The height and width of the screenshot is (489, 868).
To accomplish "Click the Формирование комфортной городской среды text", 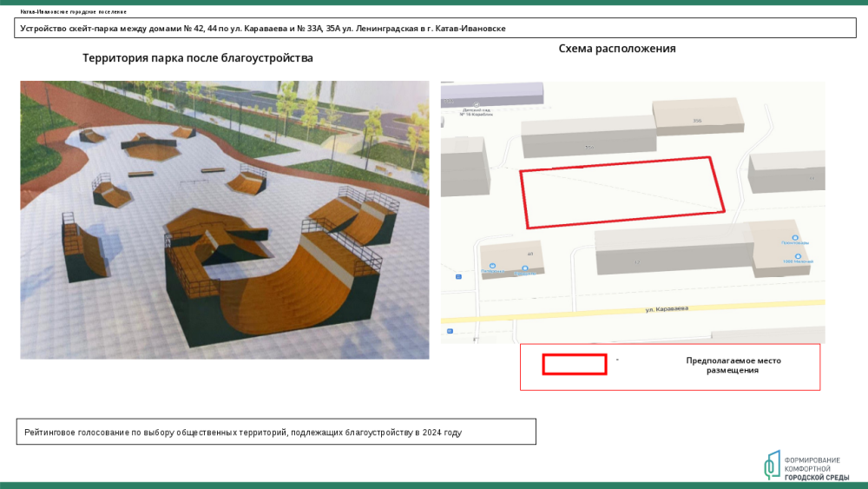I will coord(817,468).
